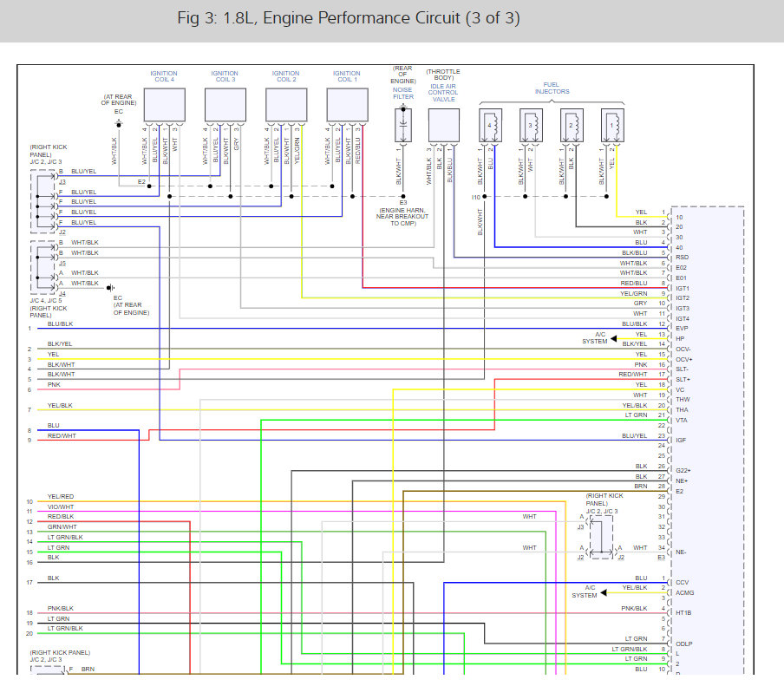Click the YEL/GRN label at pin 9
This screenshot has width=784, height=699.
634,294
